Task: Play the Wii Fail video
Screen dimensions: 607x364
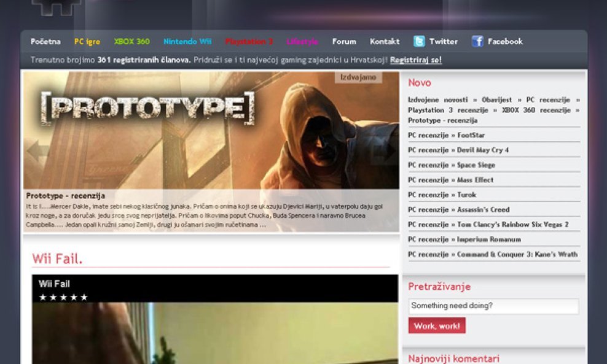Action: [x=215, y=333]
